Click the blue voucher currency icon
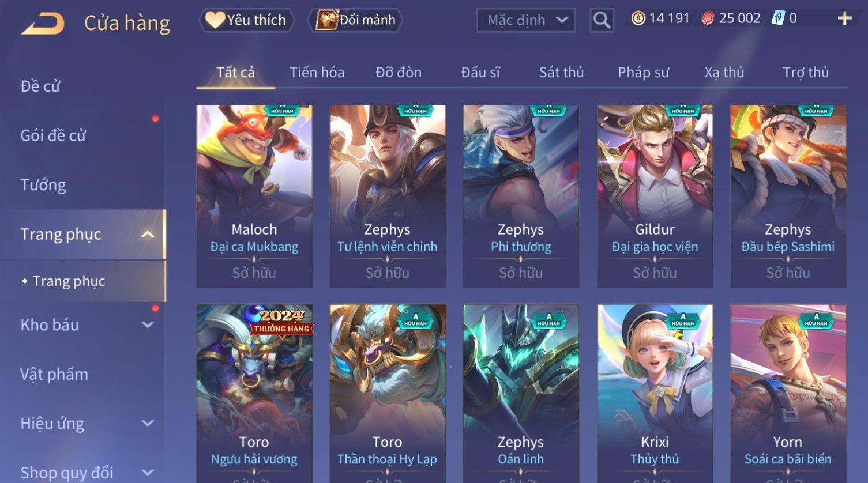 click(778, 18)
